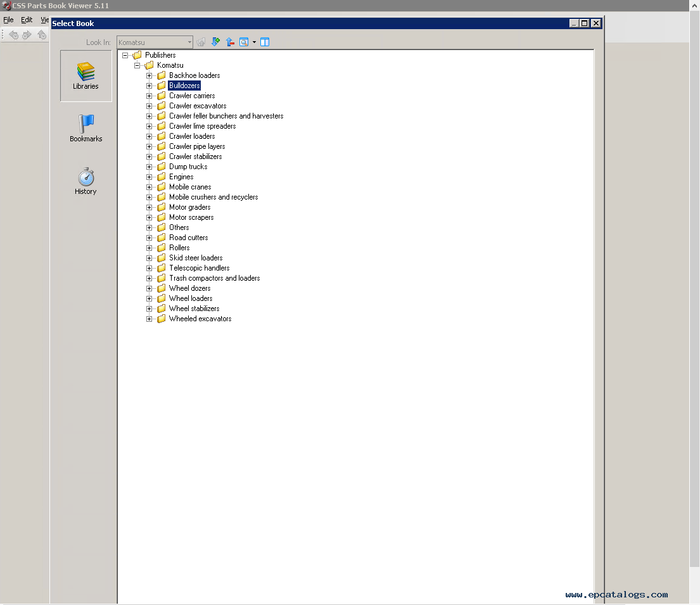700x605 pixels.
Task: Collapse the Publishers tree node
Action: tap(125, 55)
